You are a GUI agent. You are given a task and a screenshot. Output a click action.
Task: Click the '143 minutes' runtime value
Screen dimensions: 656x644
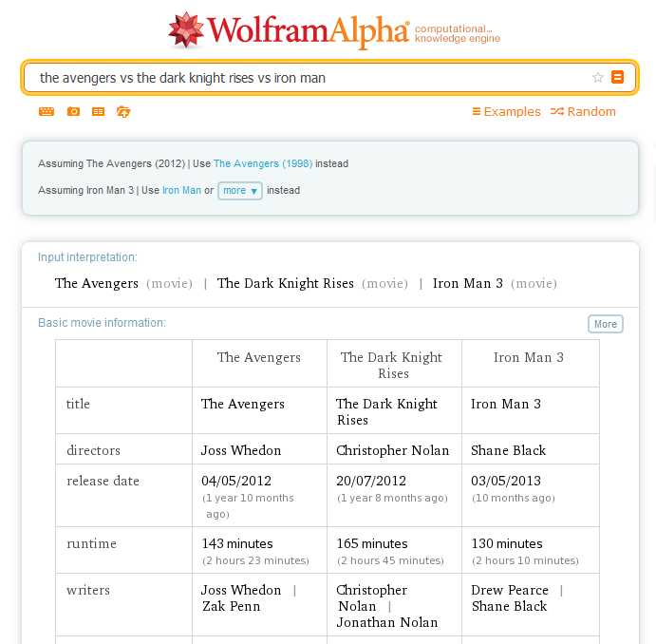click(x=237, y=543)
